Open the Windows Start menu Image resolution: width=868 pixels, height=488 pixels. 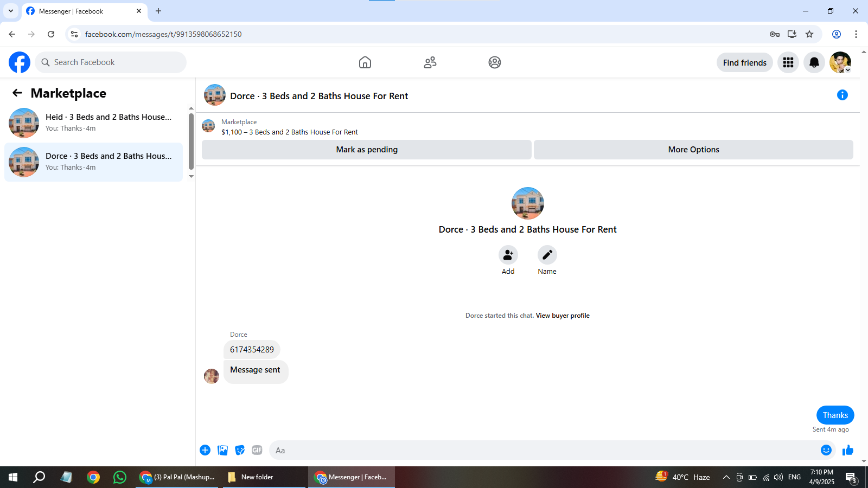(x=13, y=477)
